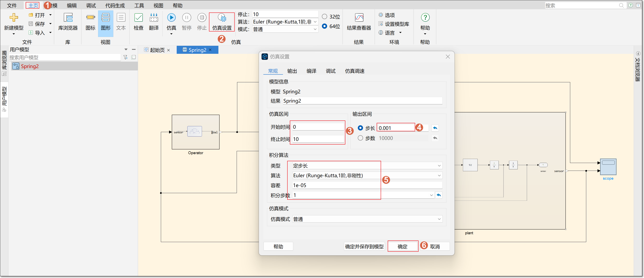
Task: Open the 仿真调速 tab
Action: pos(355,71)
